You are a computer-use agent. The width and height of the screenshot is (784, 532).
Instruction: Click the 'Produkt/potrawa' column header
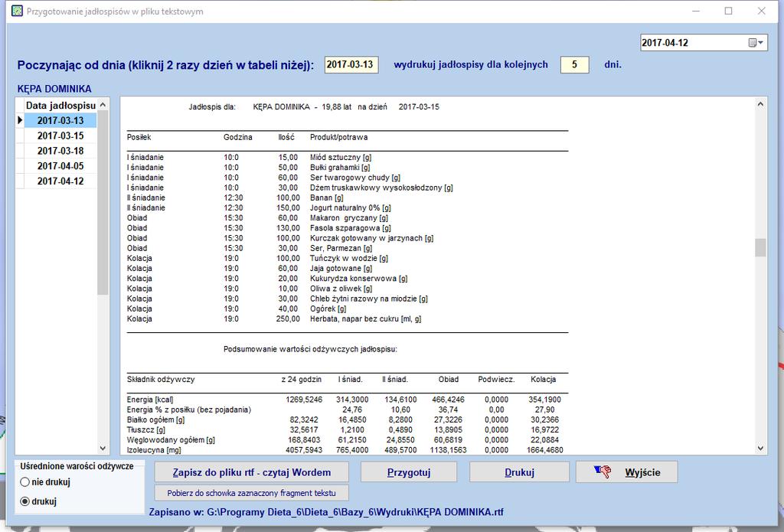tap(338, 137)
